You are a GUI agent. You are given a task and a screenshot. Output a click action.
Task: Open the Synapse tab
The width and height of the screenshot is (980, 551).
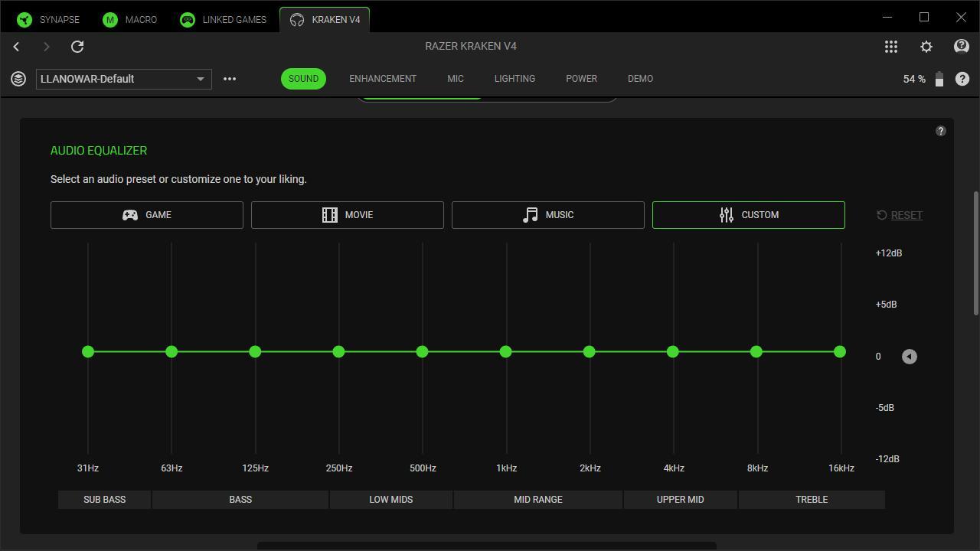pos(47,19)
